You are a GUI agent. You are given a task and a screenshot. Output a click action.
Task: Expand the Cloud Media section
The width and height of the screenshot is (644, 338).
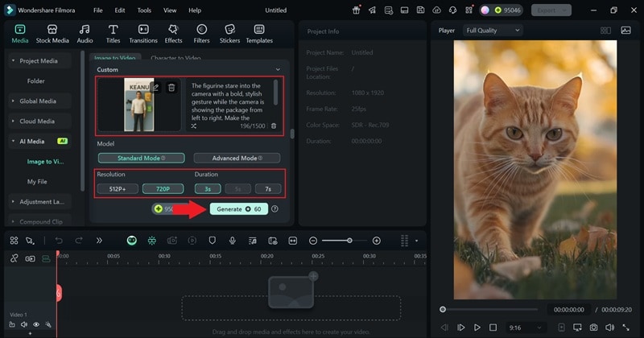[13, 122]
